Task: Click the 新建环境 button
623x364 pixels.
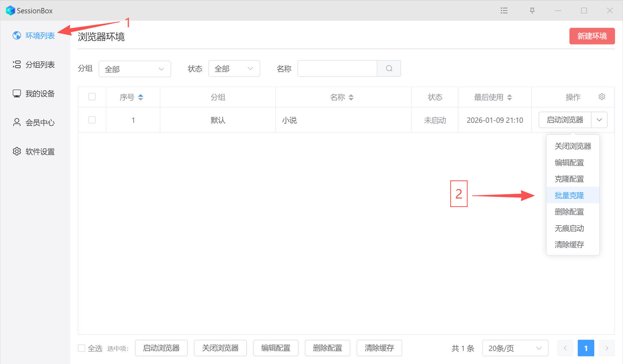Action: click(592, 36)
